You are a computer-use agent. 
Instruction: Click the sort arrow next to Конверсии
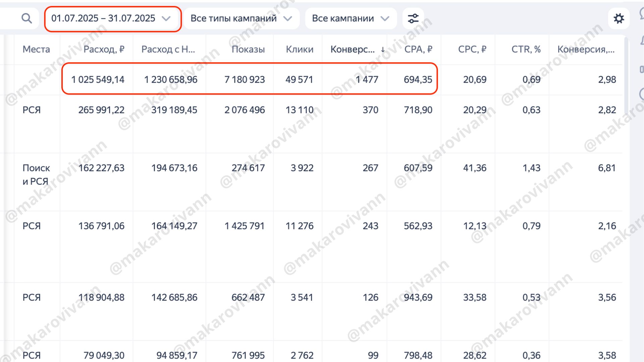click(x=383, y=50)
